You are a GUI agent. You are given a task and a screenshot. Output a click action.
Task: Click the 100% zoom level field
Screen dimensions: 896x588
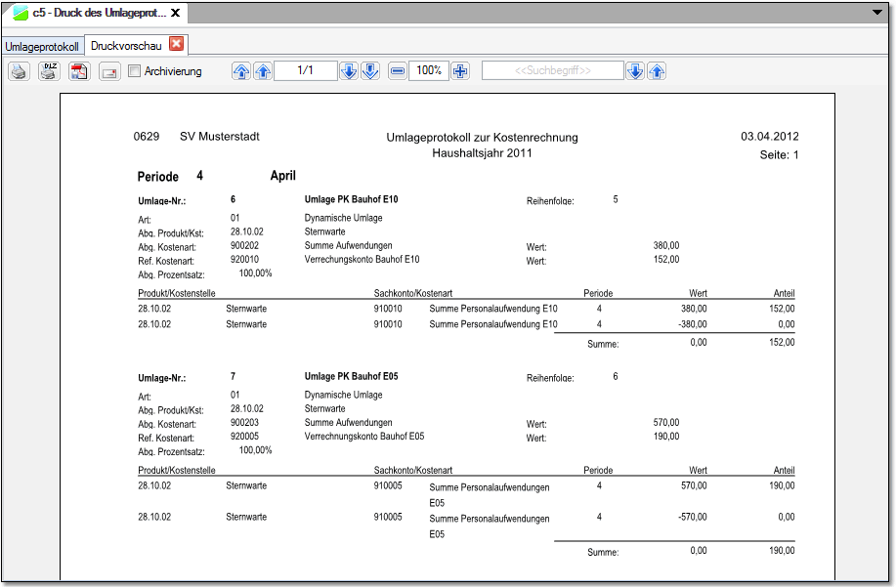429,71
